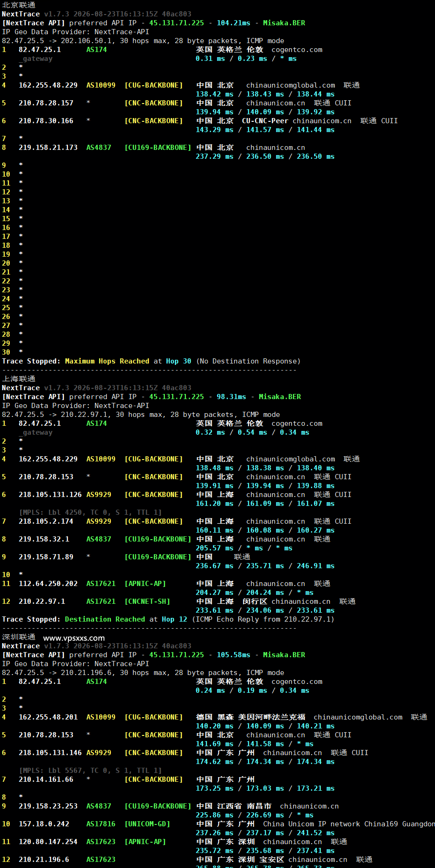Select the ICMP Echo Reply from 210.22.97.1 text

(x=263, y=619)
